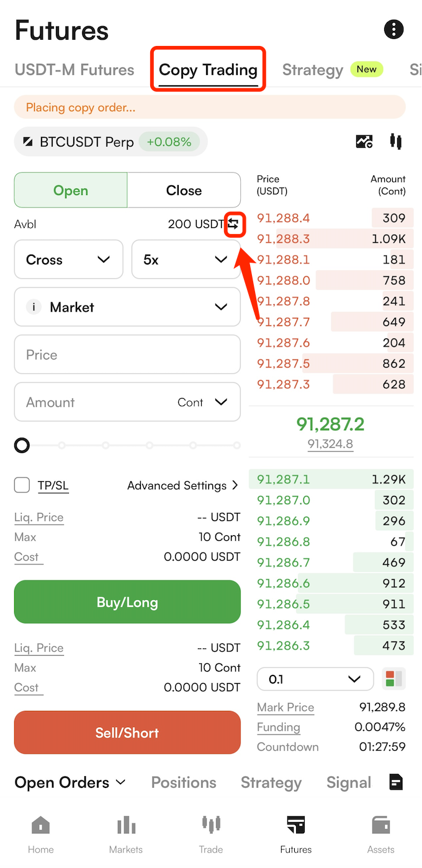Switch to the USDT-M Futures tab
This screenshot has width=422, height=868.
[x=74, y=70]
